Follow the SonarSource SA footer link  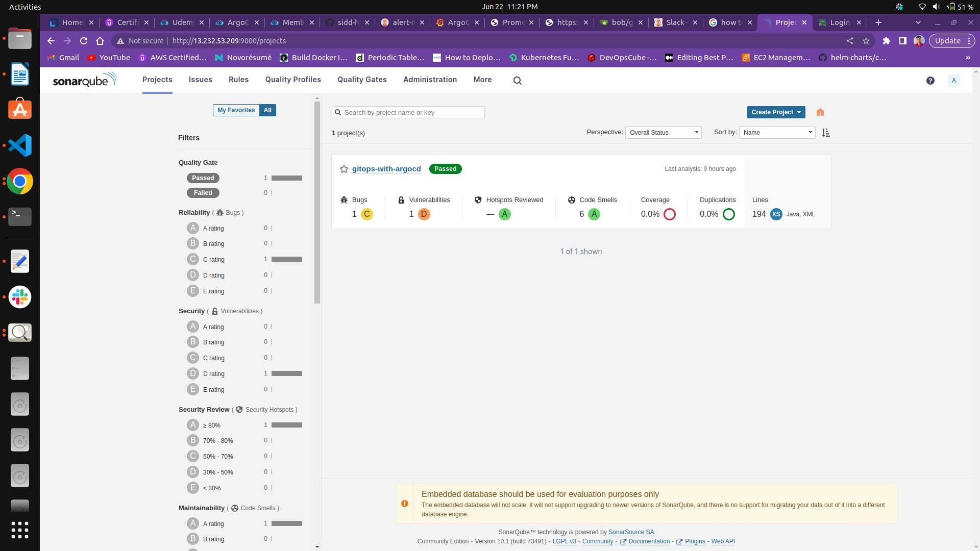631,532
